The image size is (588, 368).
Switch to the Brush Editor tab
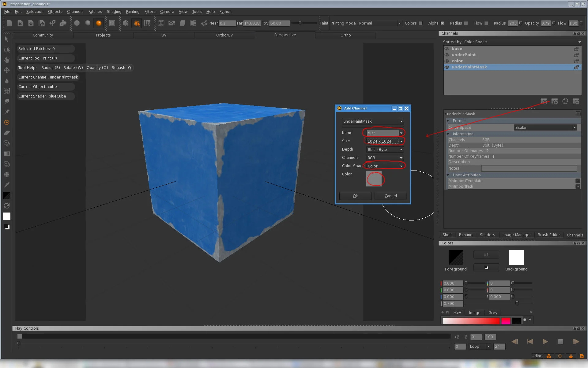click(x=549, y=235)
